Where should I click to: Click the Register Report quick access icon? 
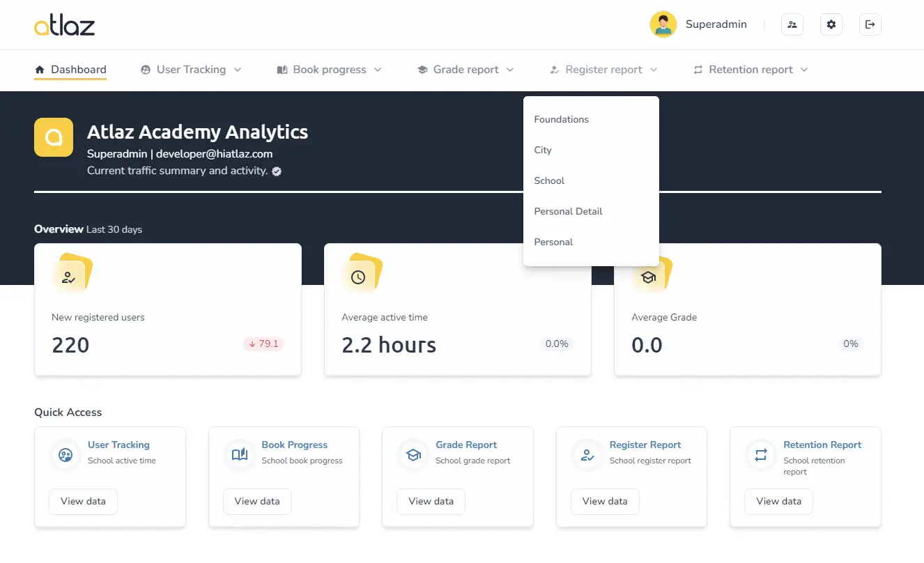587,455
